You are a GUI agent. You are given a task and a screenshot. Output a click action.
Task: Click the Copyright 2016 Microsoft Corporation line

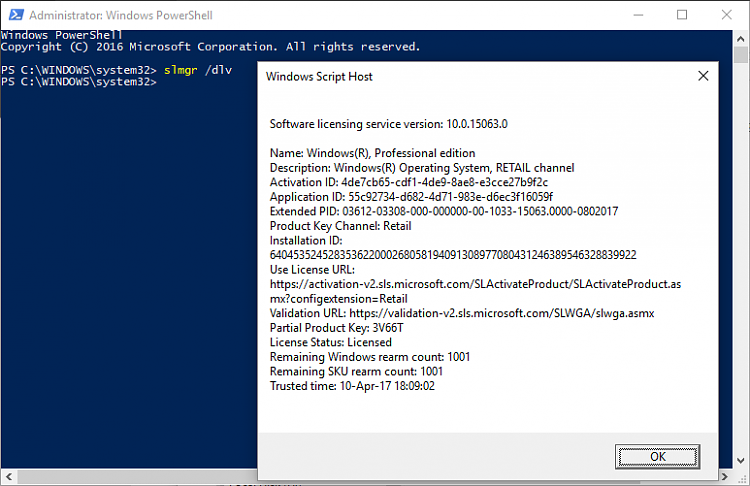click(x=210, y=47)
